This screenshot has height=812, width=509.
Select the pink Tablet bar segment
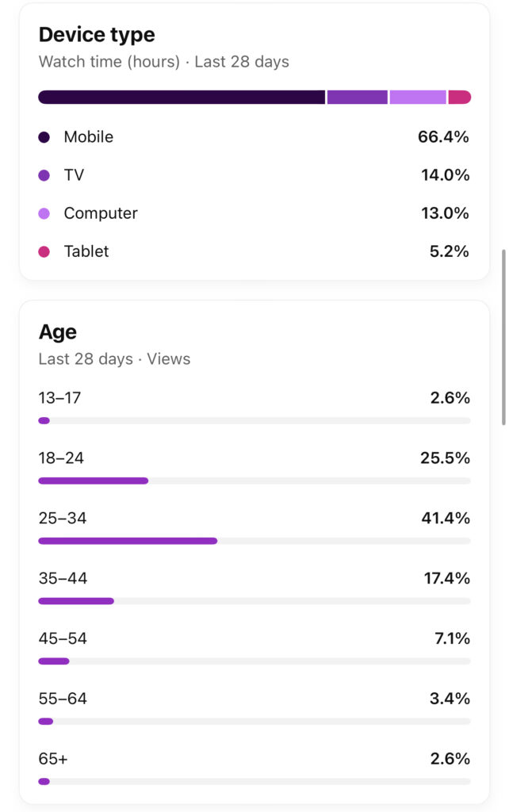(x=459, y=97)
